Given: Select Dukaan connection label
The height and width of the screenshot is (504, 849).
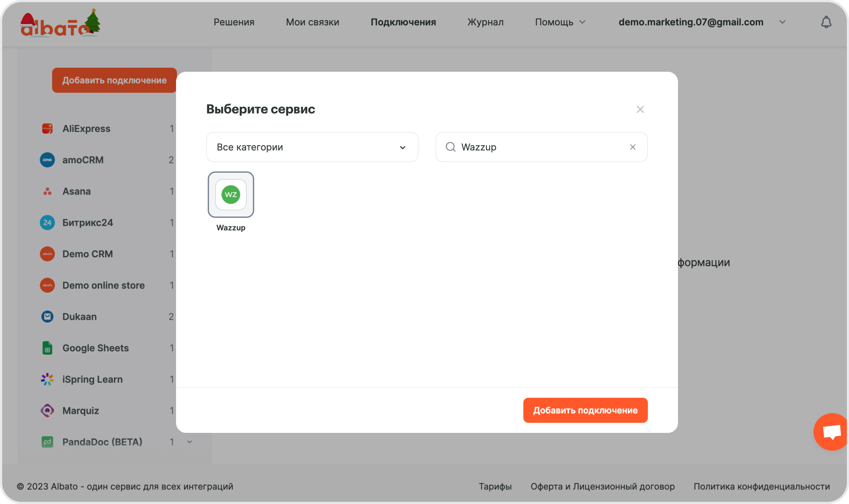Looking at the screenshot, I should tap(79, 316).
